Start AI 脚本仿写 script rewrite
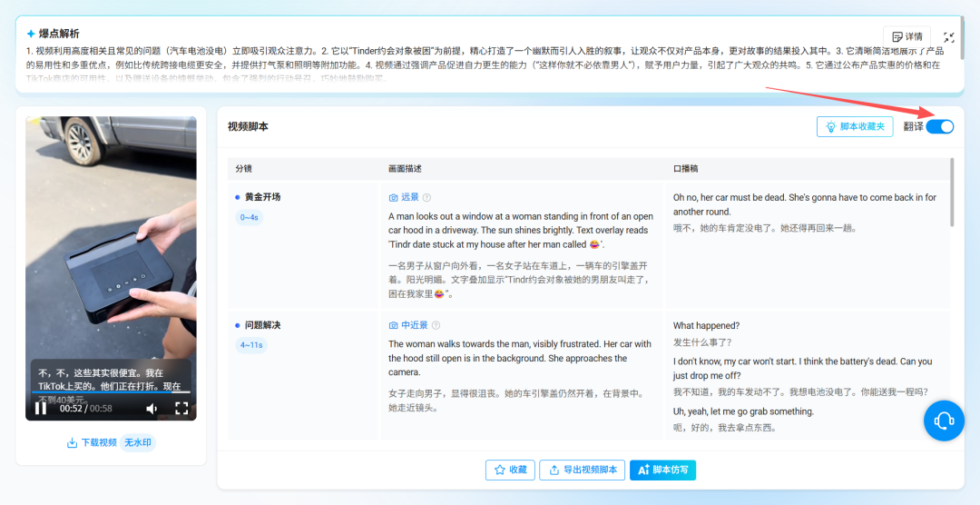The height and width of the screenshot is (505, 980). click(x=662, y=470)
